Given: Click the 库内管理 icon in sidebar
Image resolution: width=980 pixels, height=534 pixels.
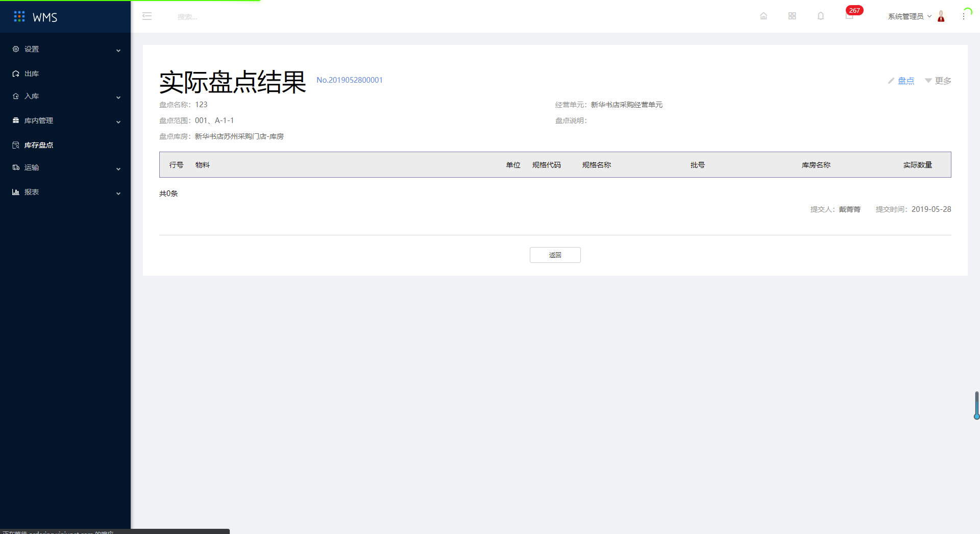Looking at the screenshot, I should pyautogui.click(x=16, y=120).
